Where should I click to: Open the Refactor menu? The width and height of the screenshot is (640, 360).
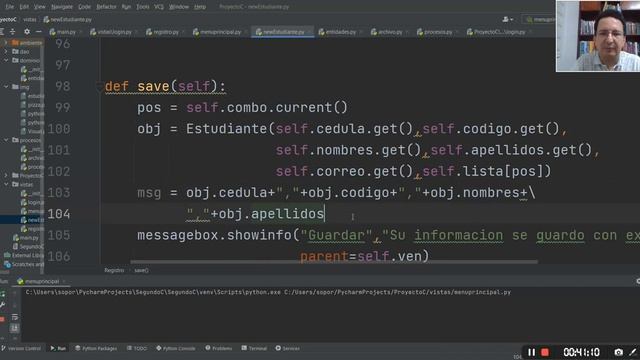click(107, 7)
